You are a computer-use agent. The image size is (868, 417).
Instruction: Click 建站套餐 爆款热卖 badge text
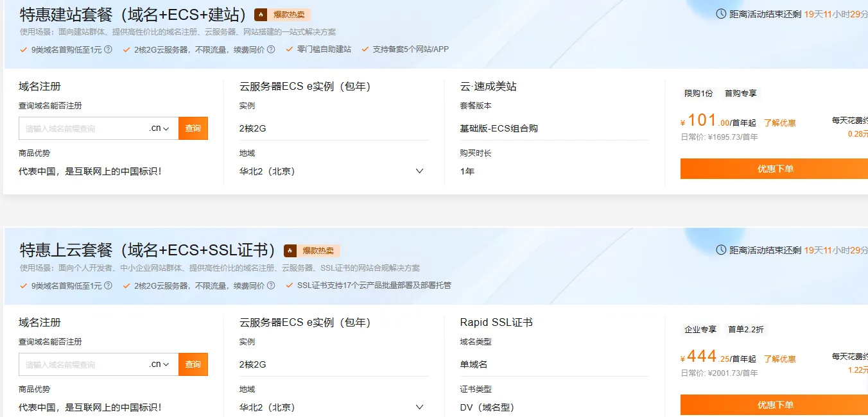tap(289, 15)
